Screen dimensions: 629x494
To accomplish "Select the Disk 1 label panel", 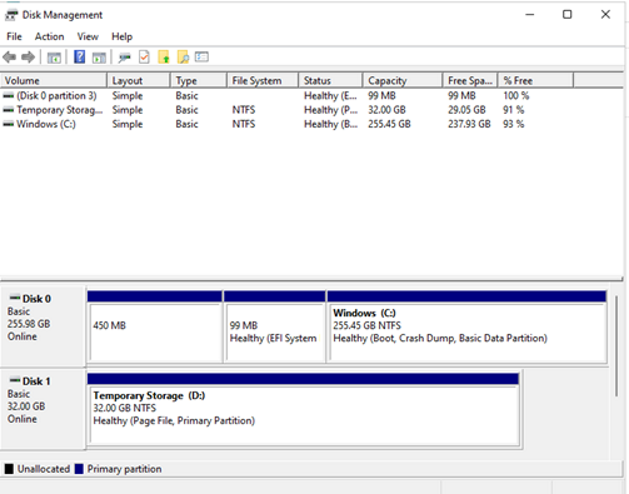I will pos(43,408).
